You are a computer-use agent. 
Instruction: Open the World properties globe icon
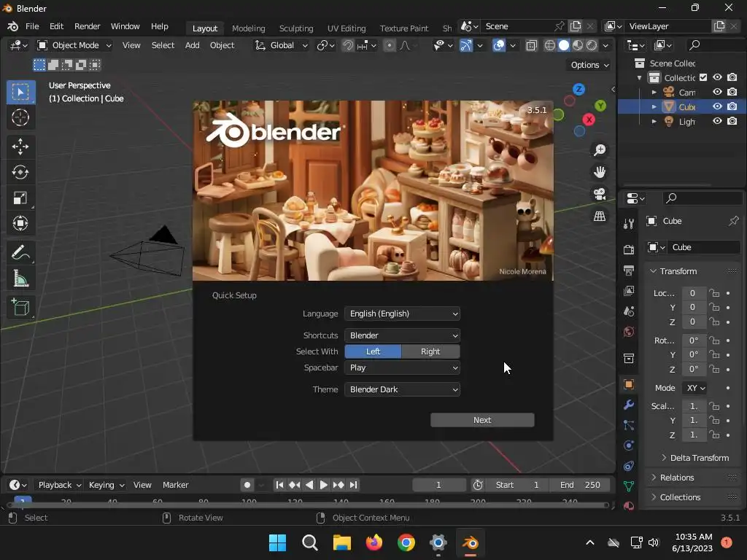click(629, 332)
